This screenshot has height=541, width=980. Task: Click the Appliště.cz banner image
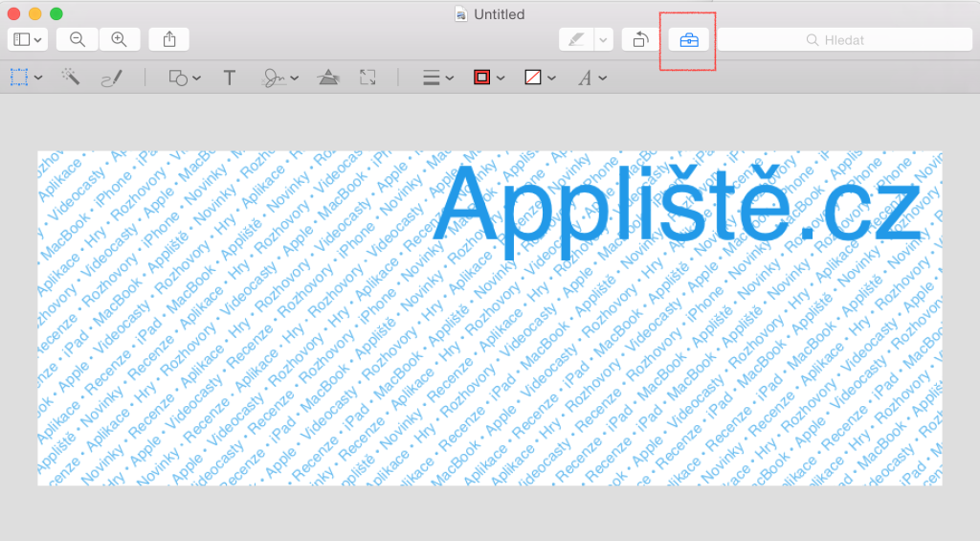click(490, 318)
